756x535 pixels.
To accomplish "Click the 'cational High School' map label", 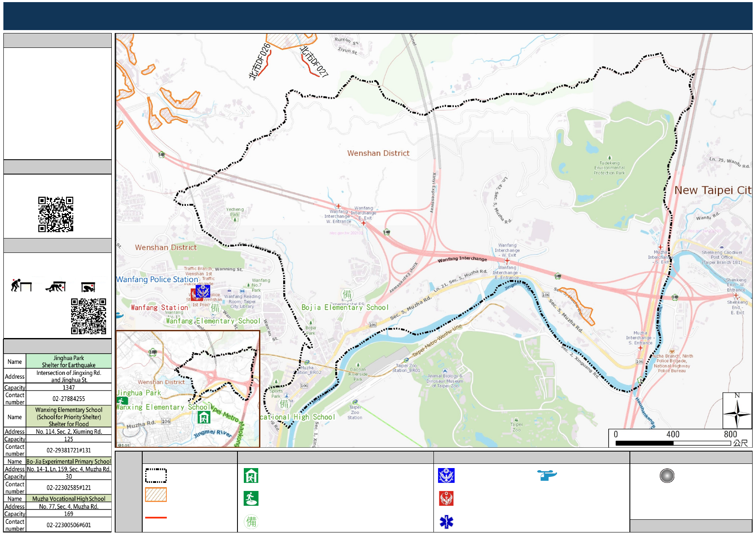I will pyautogui.click(x=298, y=417).
